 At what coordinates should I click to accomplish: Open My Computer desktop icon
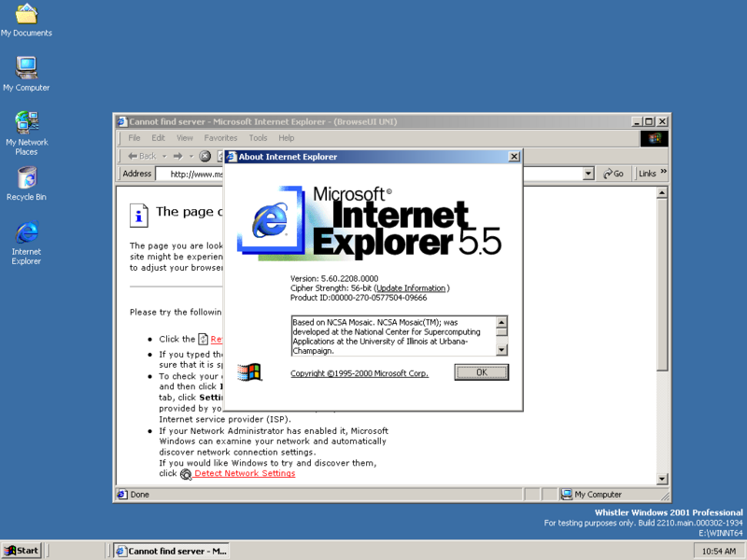26,74
